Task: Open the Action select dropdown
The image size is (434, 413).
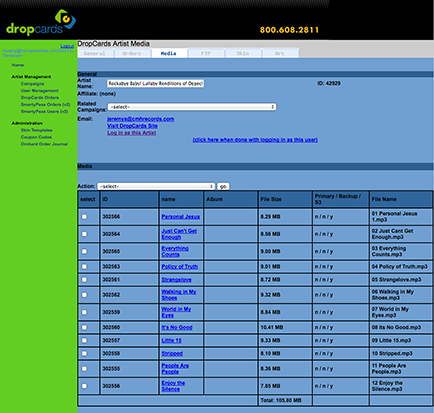Action: tap(156, 186)
